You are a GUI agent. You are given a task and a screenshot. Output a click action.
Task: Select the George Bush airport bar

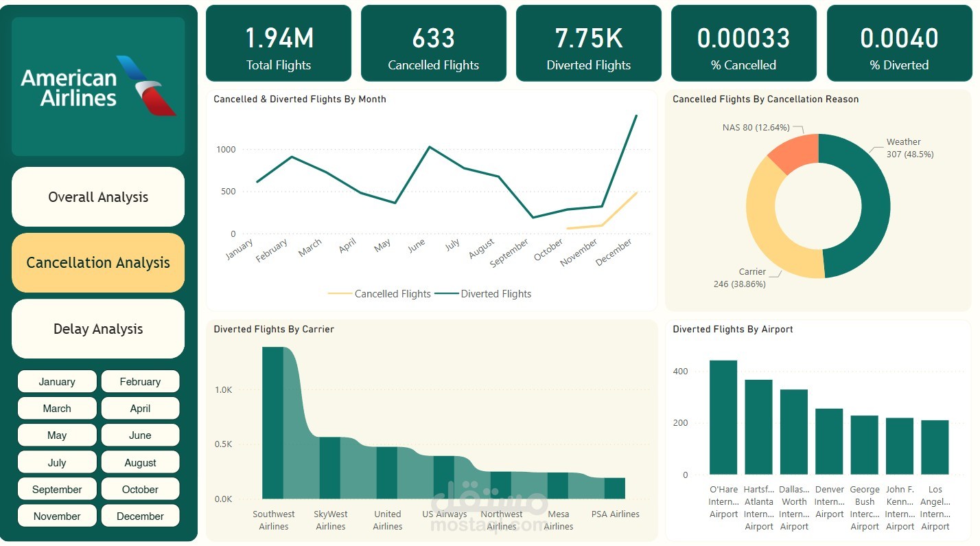point(865,445)
